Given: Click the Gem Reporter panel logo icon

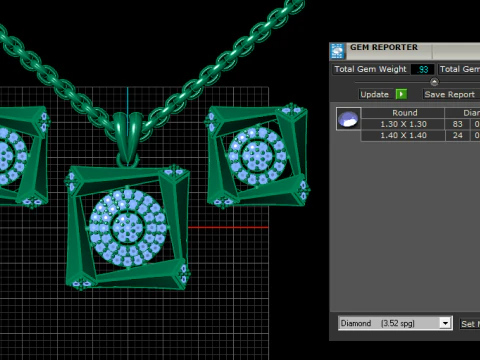Looking at the screenshot, I should 337,51.
